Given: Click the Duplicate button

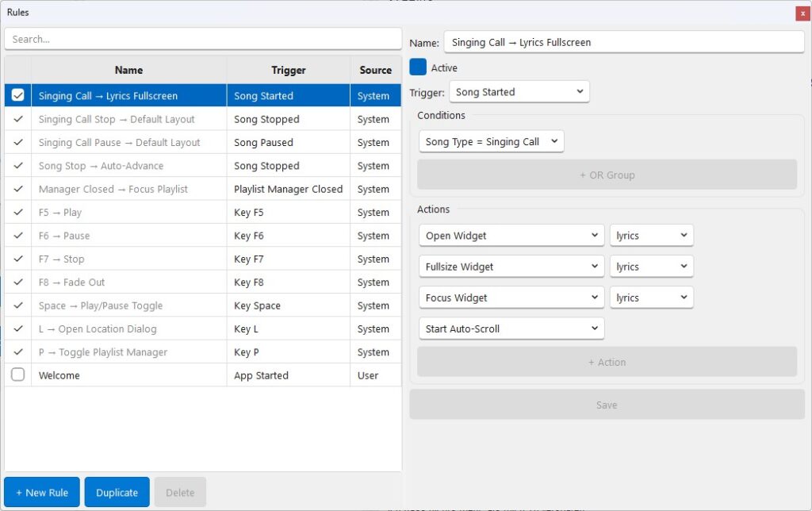Looking at the screenshot, I should (x=117, y=493).
